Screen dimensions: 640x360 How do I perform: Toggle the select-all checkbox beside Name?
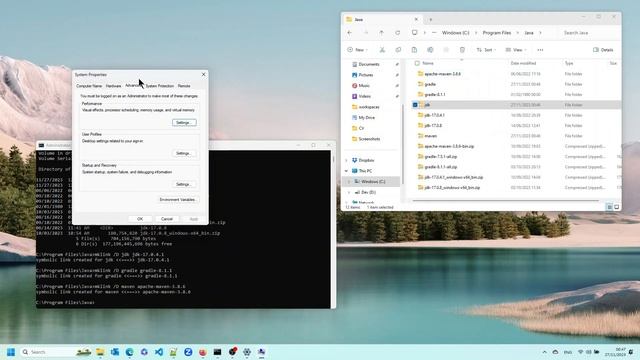coord(417,63)
